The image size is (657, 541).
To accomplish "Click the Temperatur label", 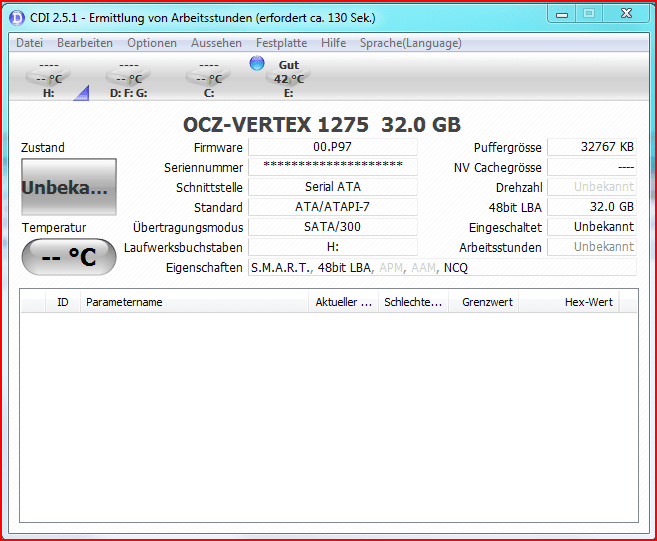I will [x=54, y=228].
